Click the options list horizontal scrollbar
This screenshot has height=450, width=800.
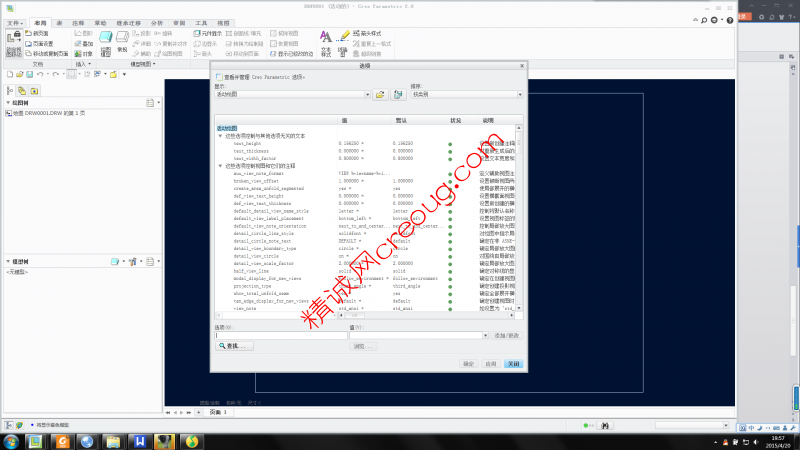click(426, 315)
